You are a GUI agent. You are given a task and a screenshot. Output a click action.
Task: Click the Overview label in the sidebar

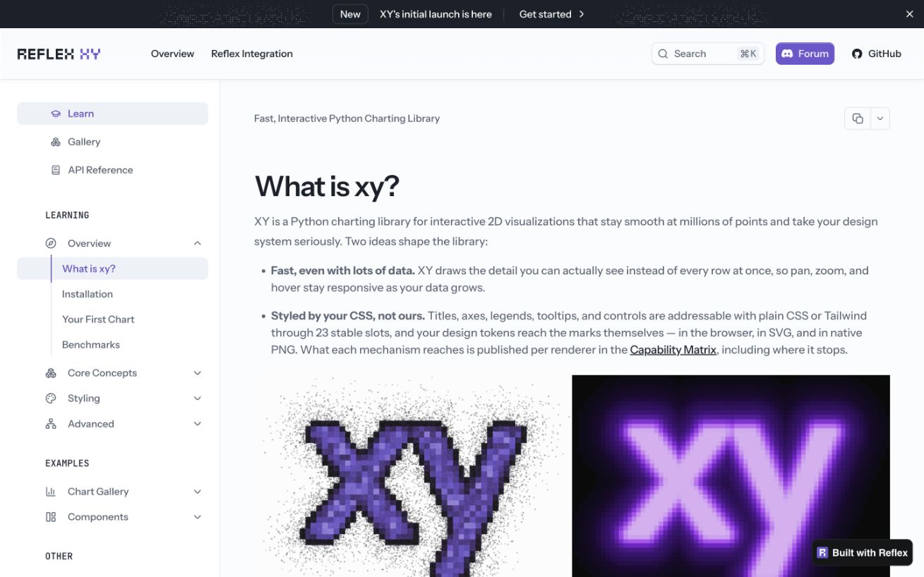(x=89, y=243)
